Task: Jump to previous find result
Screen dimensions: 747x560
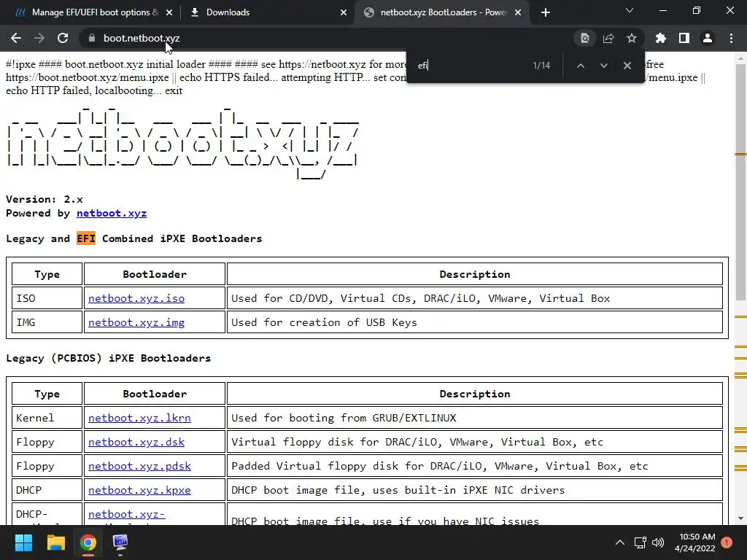Action: pyautogui.click(x=580, y=66)
